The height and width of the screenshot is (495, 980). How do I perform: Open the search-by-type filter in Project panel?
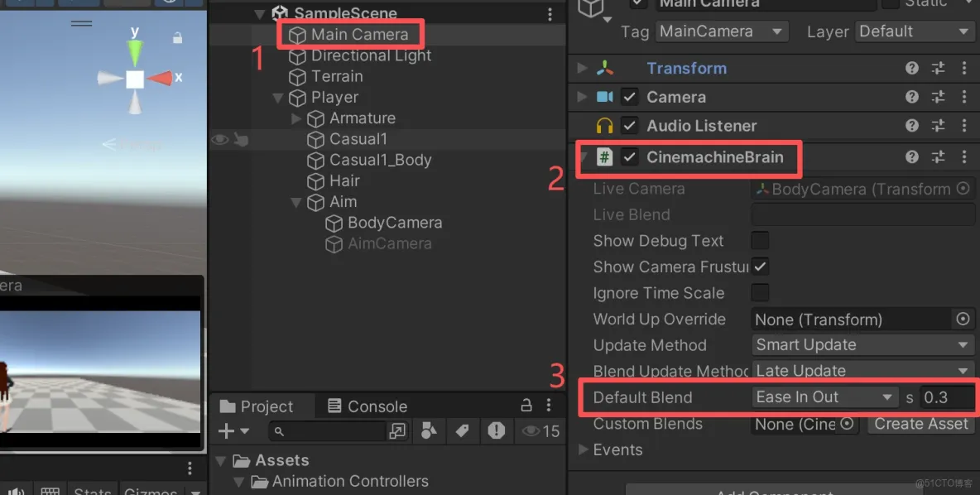pyautogui.click(x=429, y=431)
